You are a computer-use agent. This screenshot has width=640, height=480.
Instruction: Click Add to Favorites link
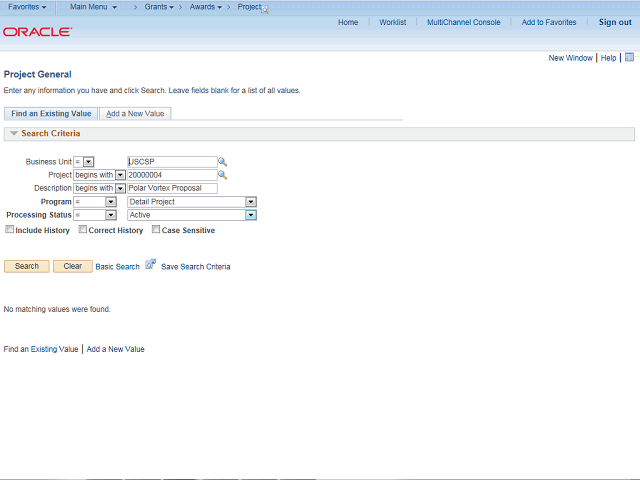pyautogui.click(x=549, y=22)
